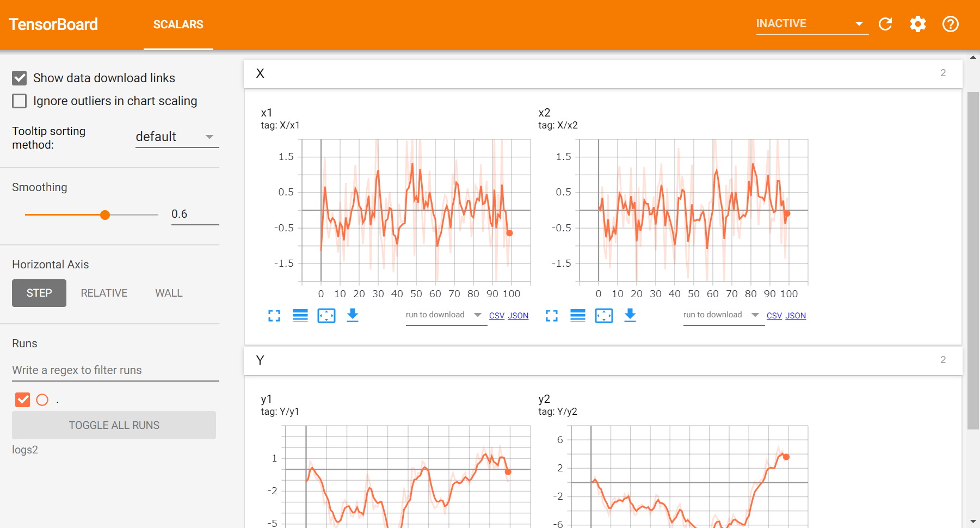The width and height of the screenshot is (980, 528).
Task: Switch to the SCALARS tab
Action: tap(178, 24)
